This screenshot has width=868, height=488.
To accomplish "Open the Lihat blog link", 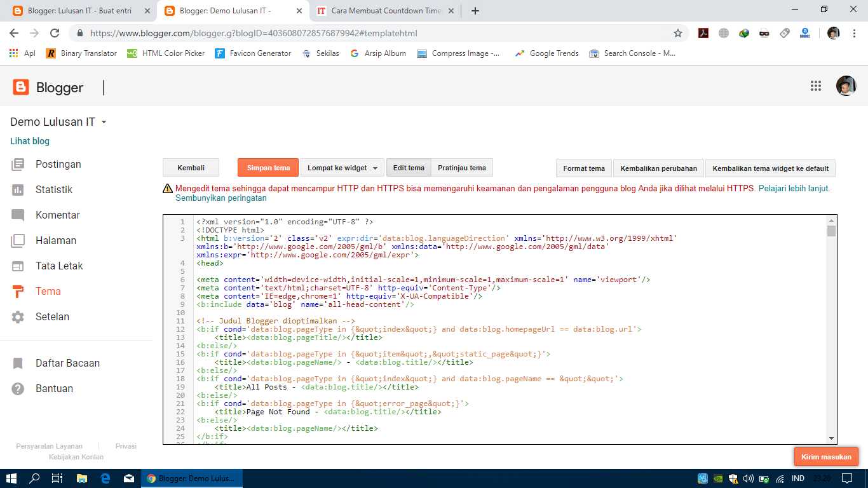I will coord(30,141).
